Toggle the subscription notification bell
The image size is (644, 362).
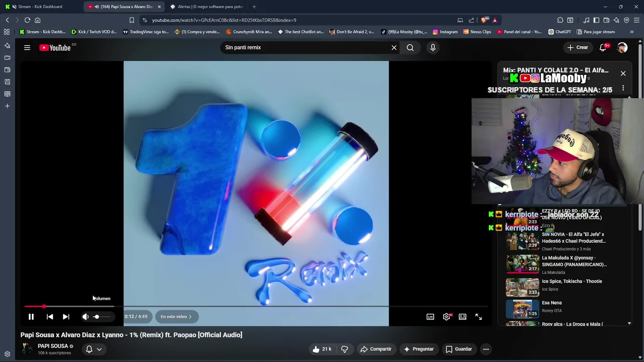[x=89, y=349]
